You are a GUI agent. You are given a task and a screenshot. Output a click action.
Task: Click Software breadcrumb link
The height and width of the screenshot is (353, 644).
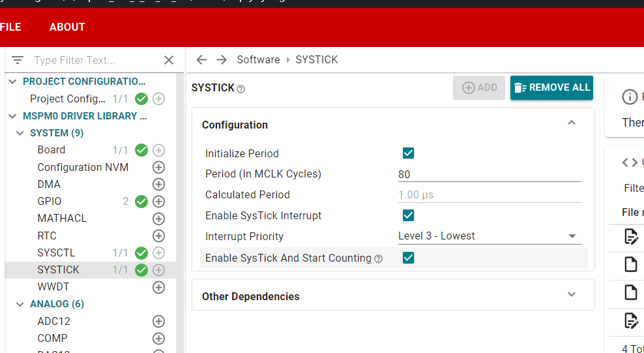tap(258, 59)
